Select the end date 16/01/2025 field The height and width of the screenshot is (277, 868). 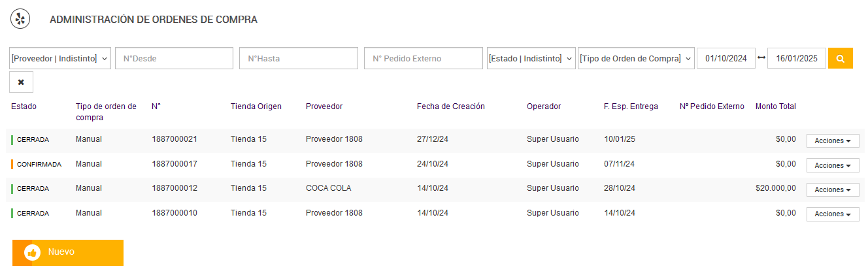click(796, 58)
